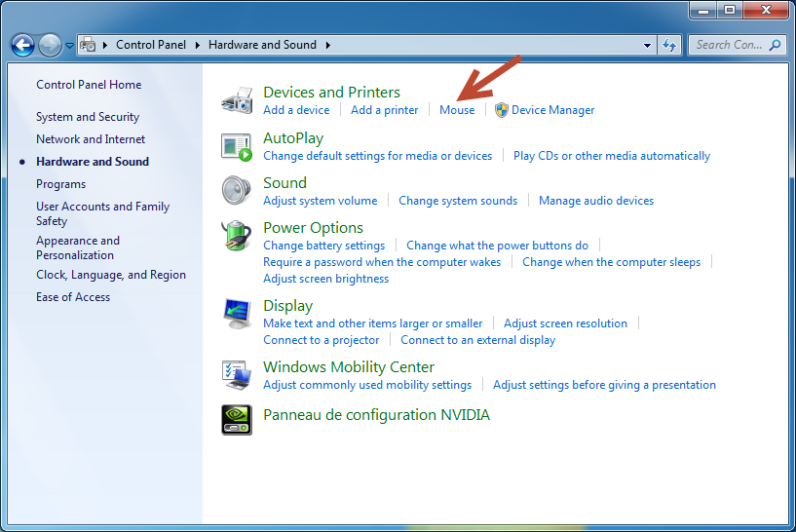Click the Forward navigation arrow

point(50,45)
